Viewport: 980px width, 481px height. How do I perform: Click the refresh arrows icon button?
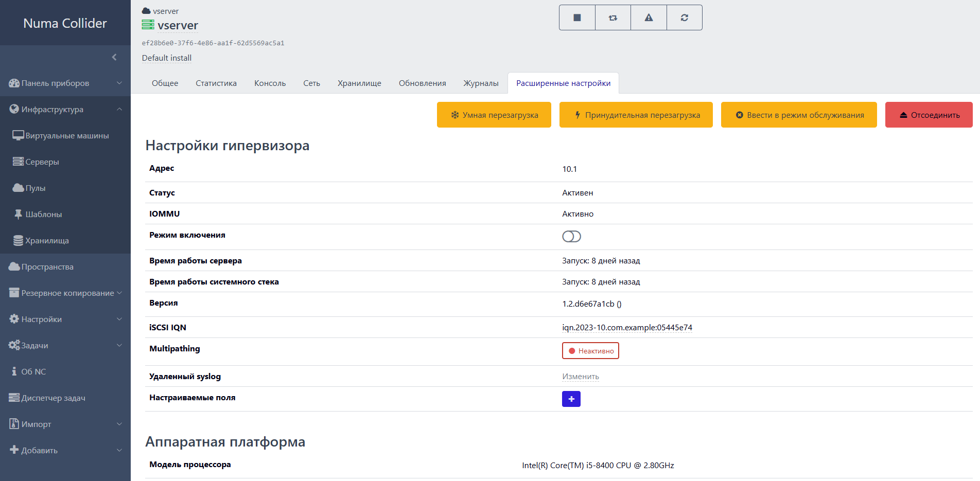pyautogui.click(x=684, y=17)
